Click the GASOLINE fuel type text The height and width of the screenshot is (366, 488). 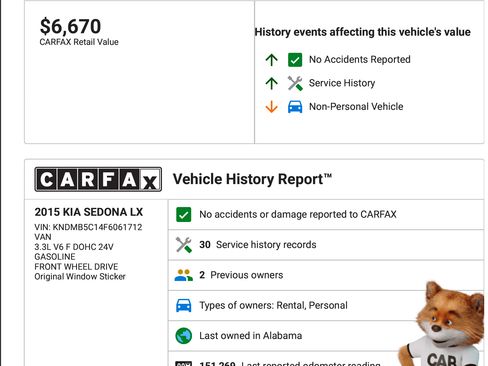click(x=55, y=257)
